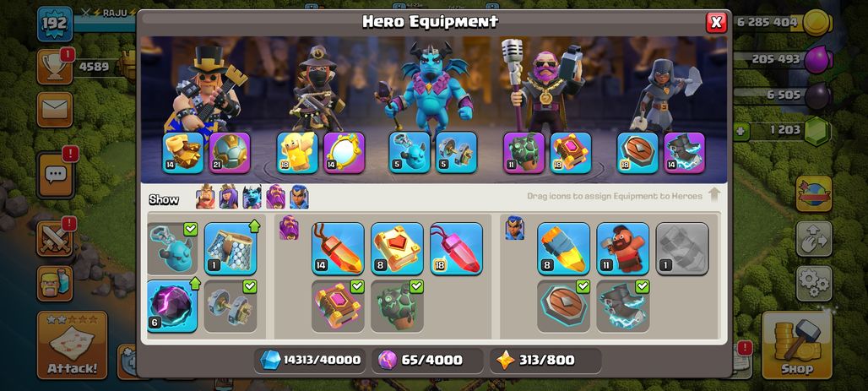Unequip the checked Henchmen Puppet keychain item
This screenshot has width=868, height=391.
pyautogui.click(x=173, y=248)
